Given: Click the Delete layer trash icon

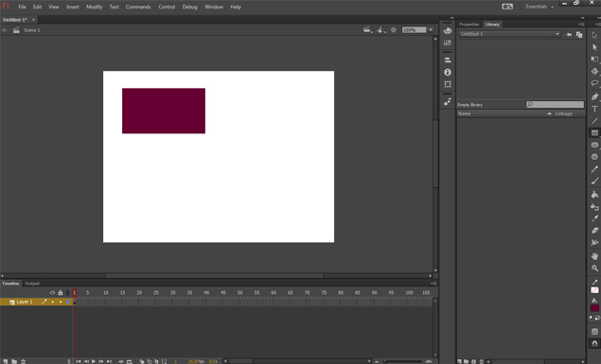Looking at the screenshot, I should (24, 361).
